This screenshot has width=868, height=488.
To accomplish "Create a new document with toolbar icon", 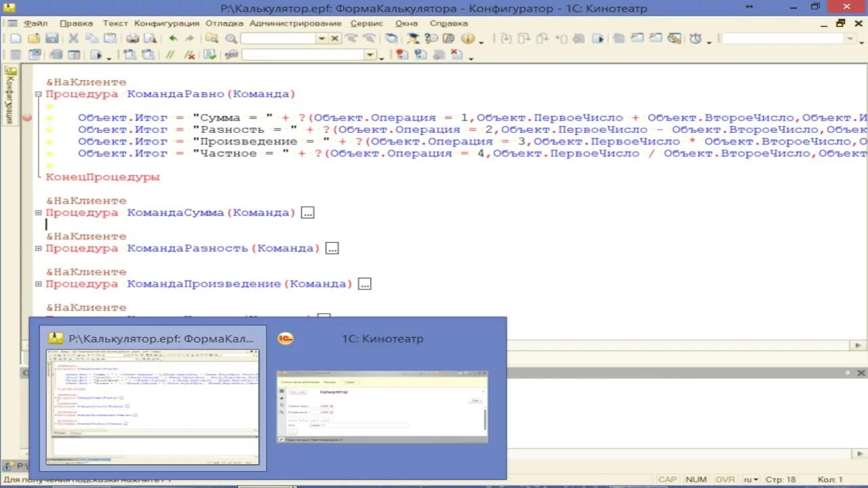I will [x=15, y=39].
